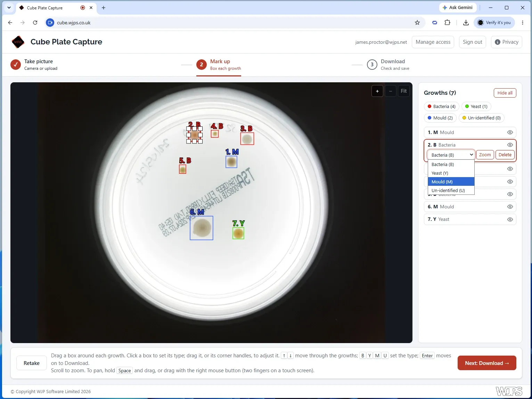
Task: Choose Mould (M) from the type list
Action: [x=451, y=182]
